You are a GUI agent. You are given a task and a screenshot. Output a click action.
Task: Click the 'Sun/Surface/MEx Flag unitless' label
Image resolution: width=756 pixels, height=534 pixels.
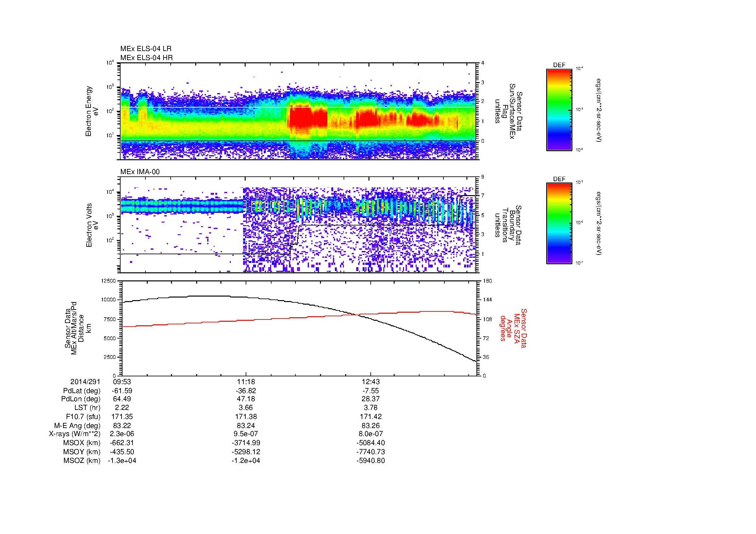click(508, 112)
